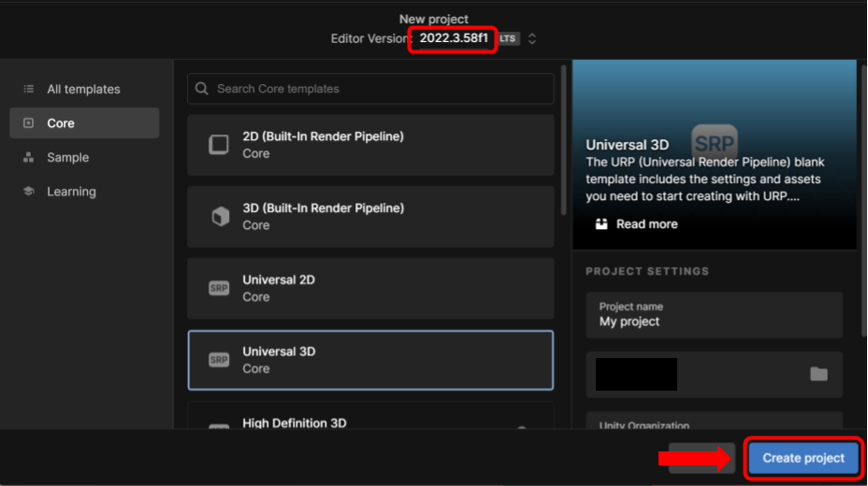Click the Cancel button beside Create project
Image resolution: width=868 pixels, height=486 pixels.
pos(702,458)
